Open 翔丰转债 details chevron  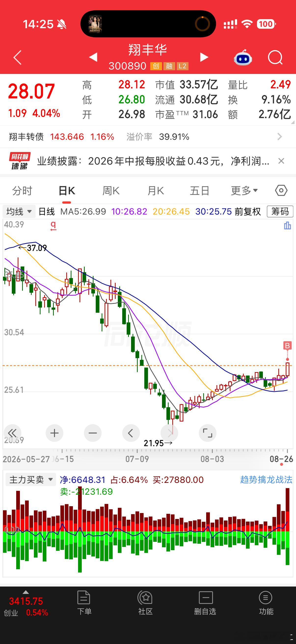click(280, 137)
